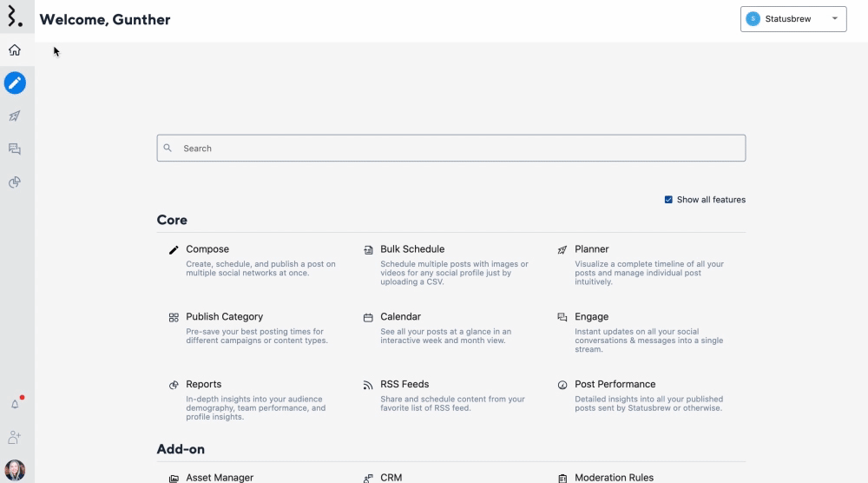The height and width of the screenshot is (483, 868).
Task: Open the Asset Manager add-on
Action: (x=220, y=477)
